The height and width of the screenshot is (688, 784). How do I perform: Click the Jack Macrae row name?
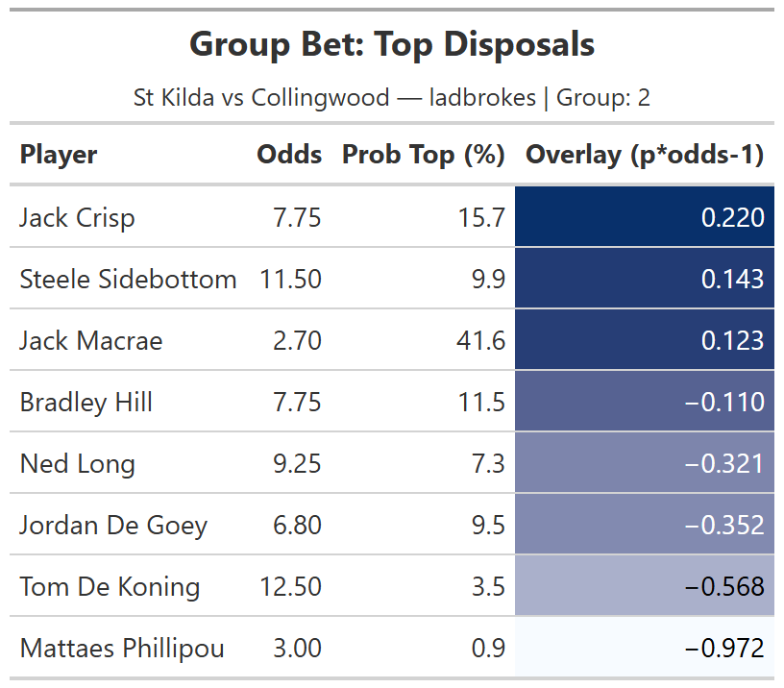pyautogui.click(x=91, y=341)
